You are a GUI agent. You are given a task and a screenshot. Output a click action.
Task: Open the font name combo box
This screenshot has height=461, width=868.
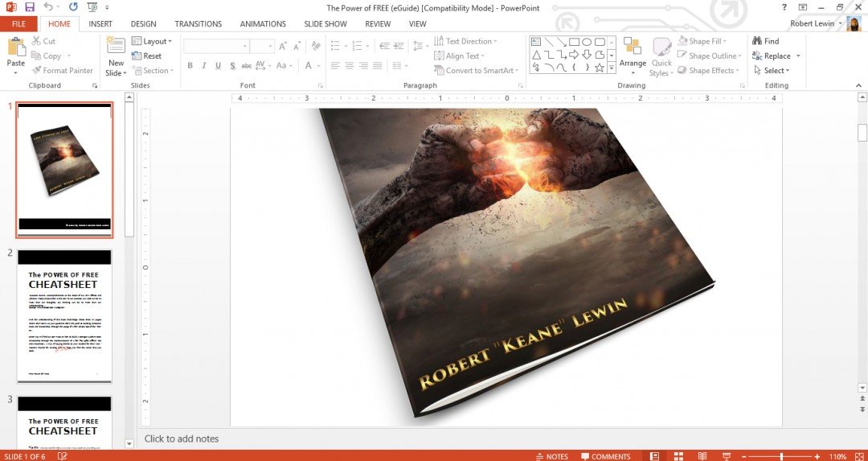click(216, 47)
